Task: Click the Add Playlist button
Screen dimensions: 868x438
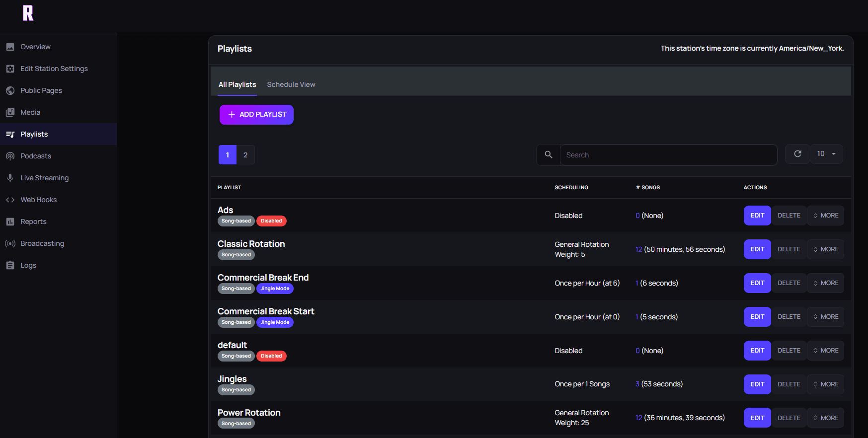Action: [256, 115]
